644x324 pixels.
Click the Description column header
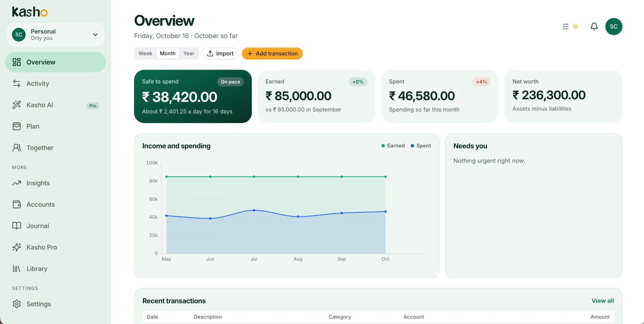[x=208, y=317]
